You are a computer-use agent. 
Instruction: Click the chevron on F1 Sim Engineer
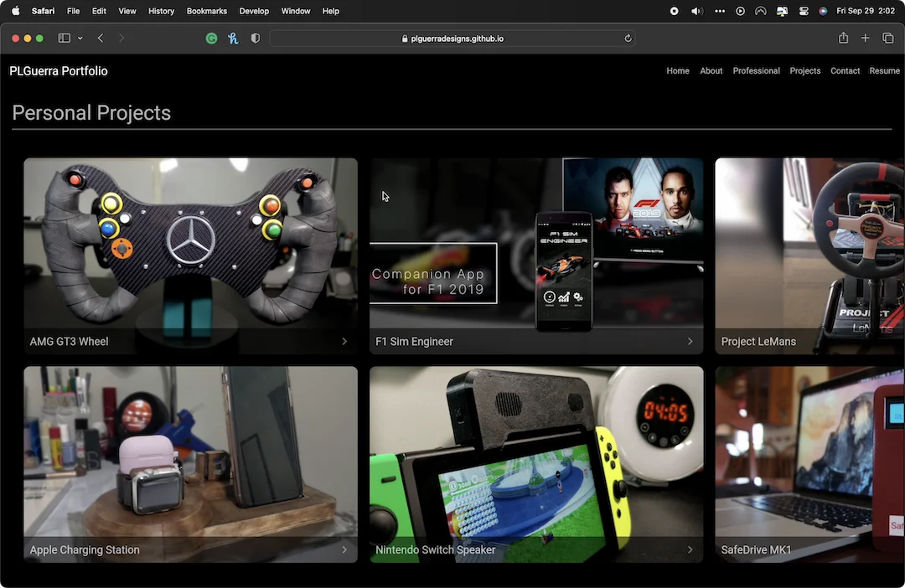(x=690, y=342)
